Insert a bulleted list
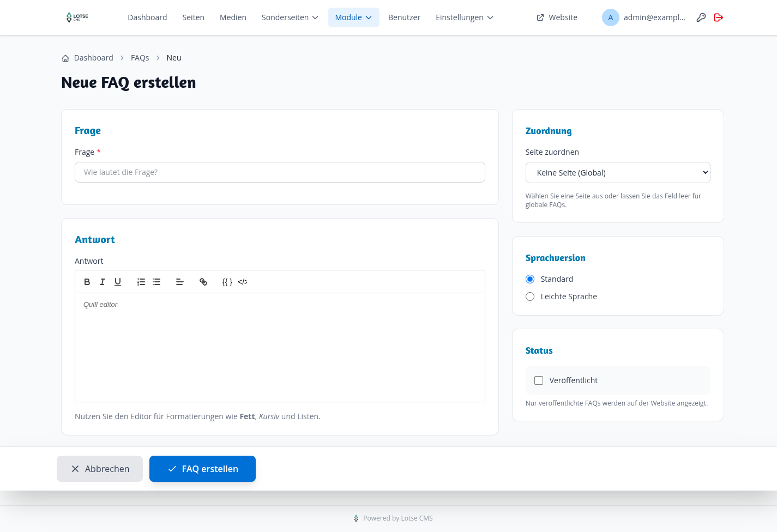777x532 pixels. pos(156,282)
